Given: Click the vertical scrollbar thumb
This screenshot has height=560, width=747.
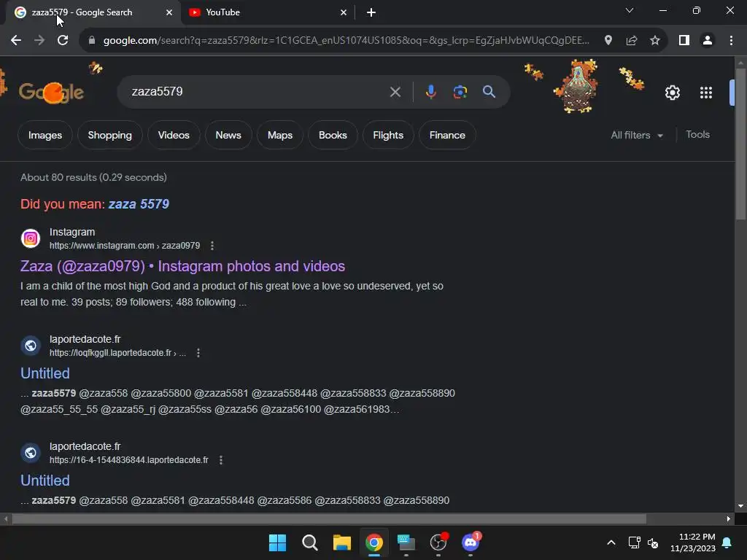Looking at the screenshot, I should click(x=740, y=143).
